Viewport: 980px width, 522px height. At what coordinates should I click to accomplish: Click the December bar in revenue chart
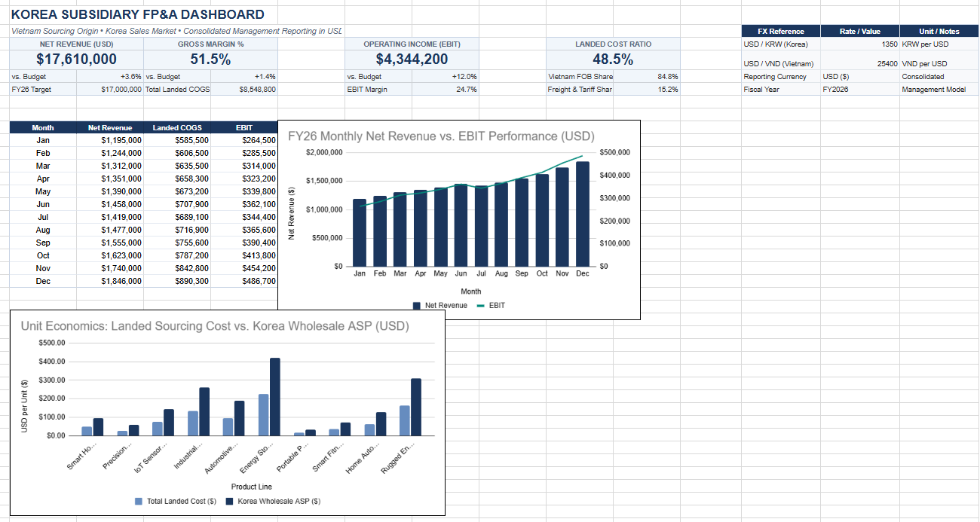pyautogui.click(x=583, y=214)
